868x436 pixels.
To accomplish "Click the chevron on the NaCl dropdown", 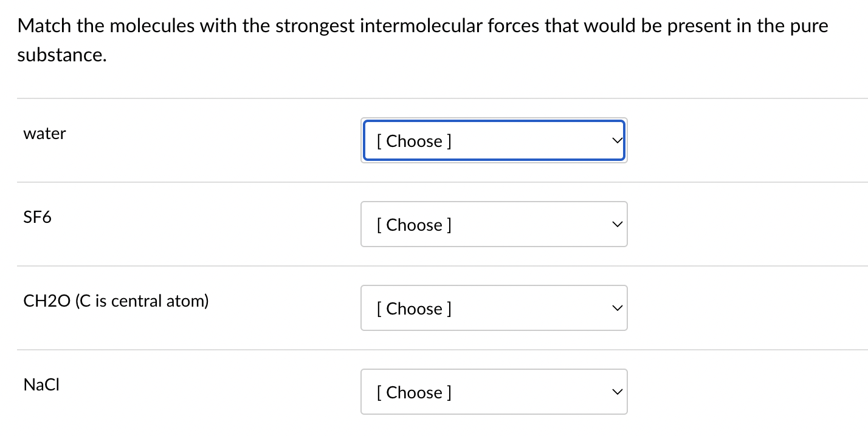I will [617, 392].
